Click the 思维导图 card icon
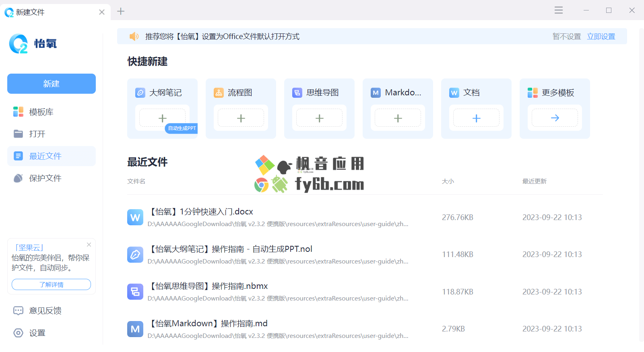This screenshot has height=352, width=644. point(297,93)
